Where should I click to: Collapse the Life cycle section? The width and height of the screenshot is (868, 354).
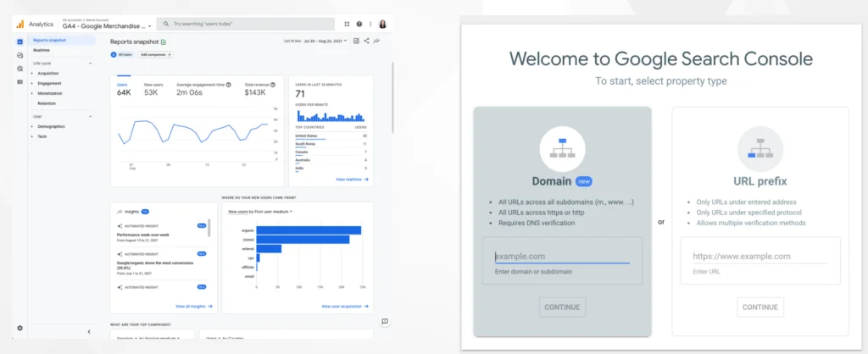pos(90,64)
